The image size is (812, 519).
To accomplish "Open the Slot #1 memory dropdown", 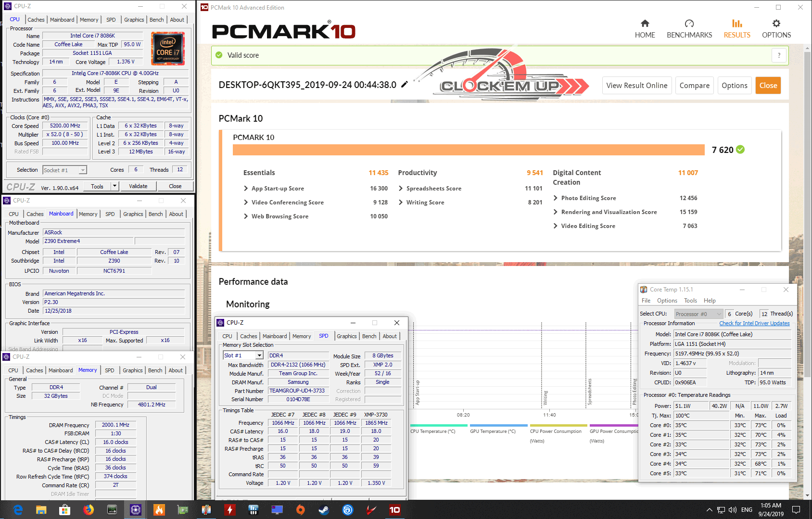I will (259, 355).
